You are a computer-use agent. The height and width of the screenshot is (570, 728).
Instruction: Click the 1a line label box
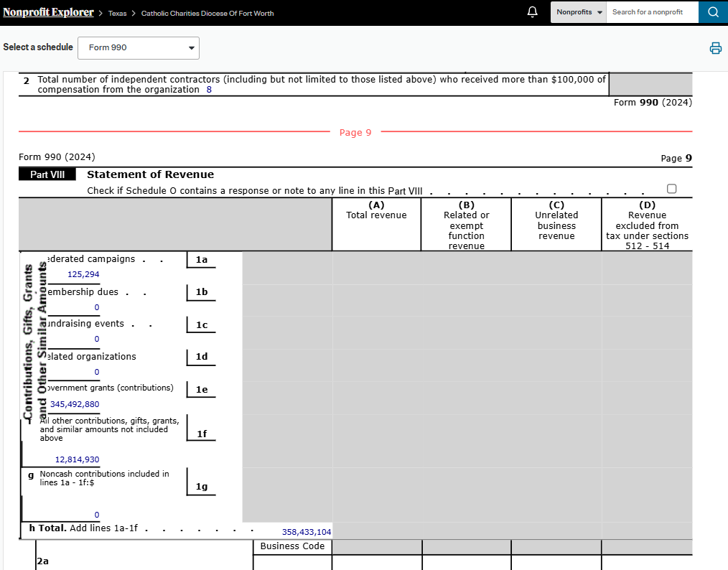202,260
